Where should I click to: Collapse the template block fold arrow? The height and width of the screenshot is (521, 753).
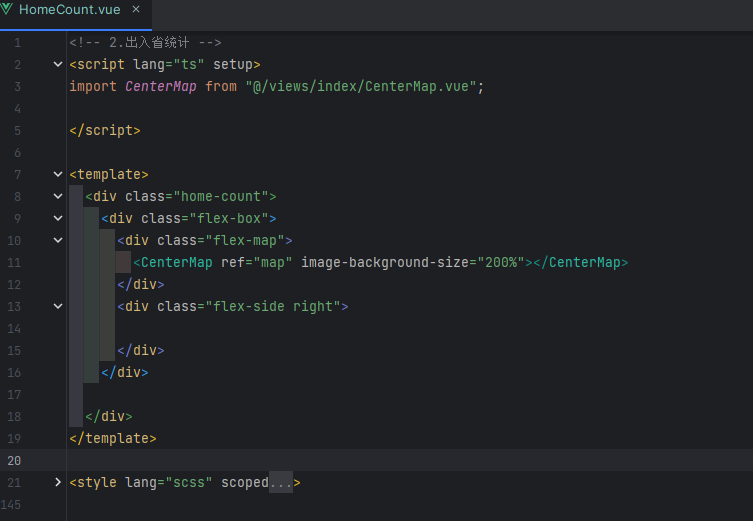pyautogui.click(x=58, y=175)
